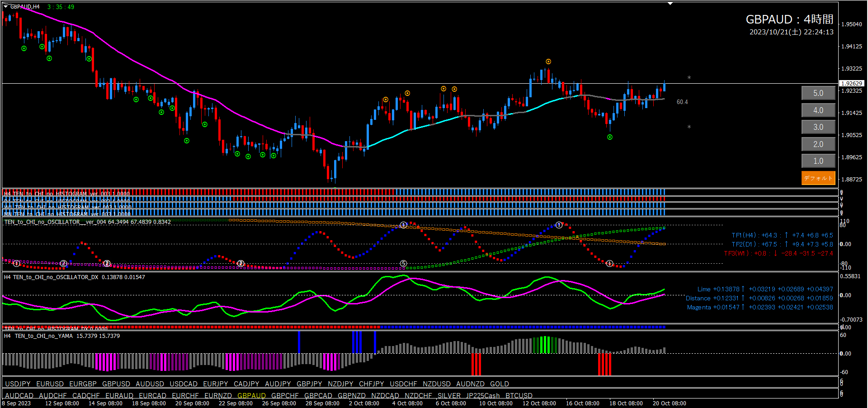868x408 pixels.
Task: Load the EURAUD pair
Action: (x=119, y=396)
